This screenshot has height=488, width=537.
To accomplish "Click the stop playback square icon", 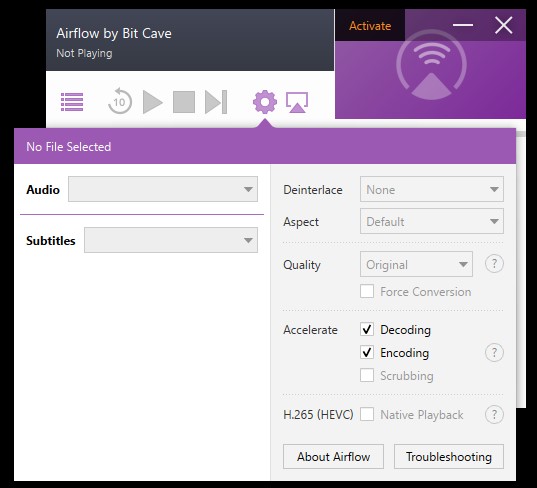I will (x=184, y=102).
